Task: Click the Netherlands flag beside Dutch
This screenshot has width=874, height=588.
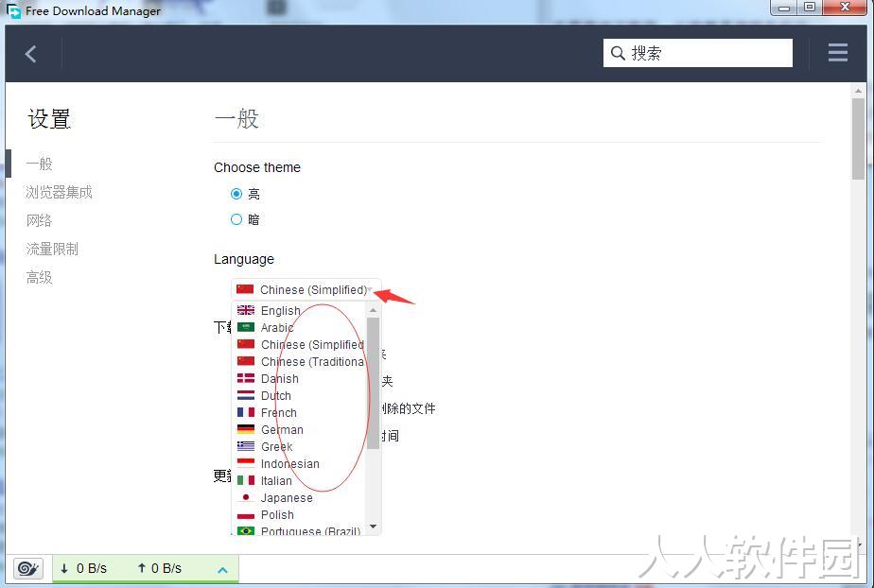Action: (x=246, y=395)
